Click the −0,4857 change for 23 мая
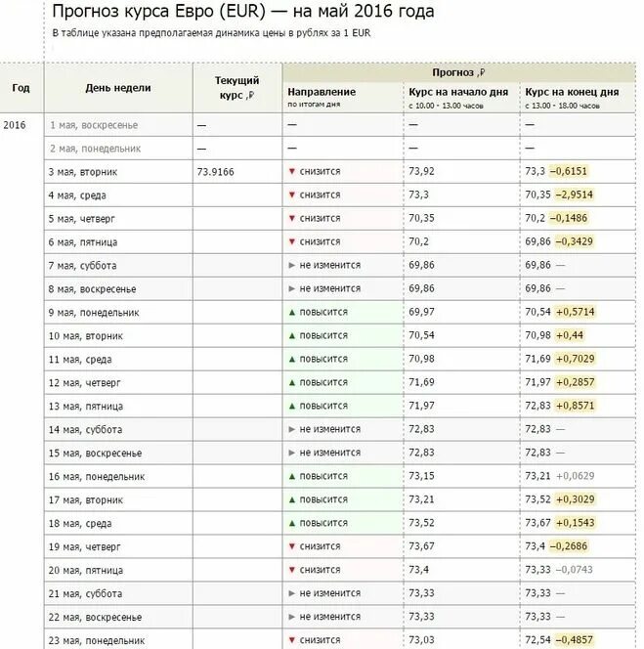644x649 pixels. [574, 640]
